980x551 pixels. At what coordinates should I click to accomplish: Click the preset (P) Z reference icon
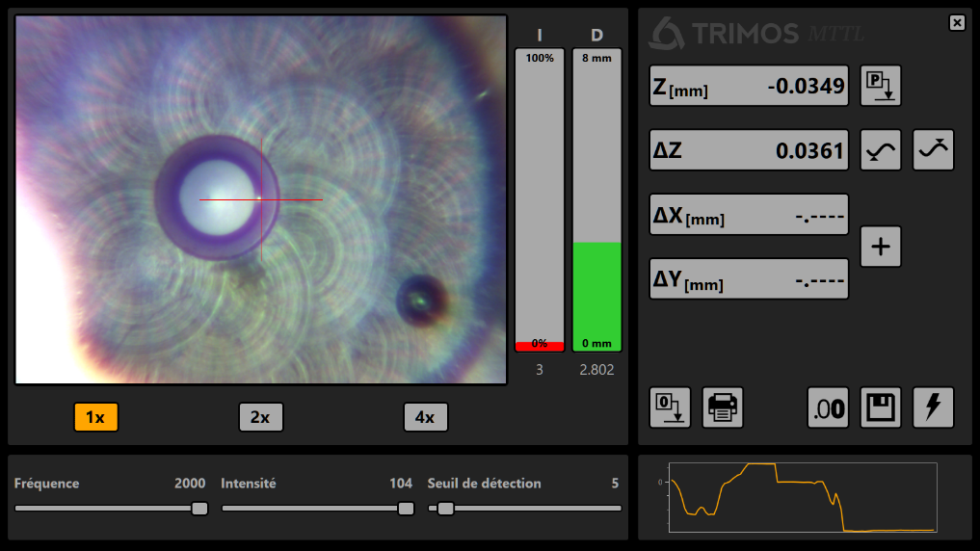(x=880, y=86)
